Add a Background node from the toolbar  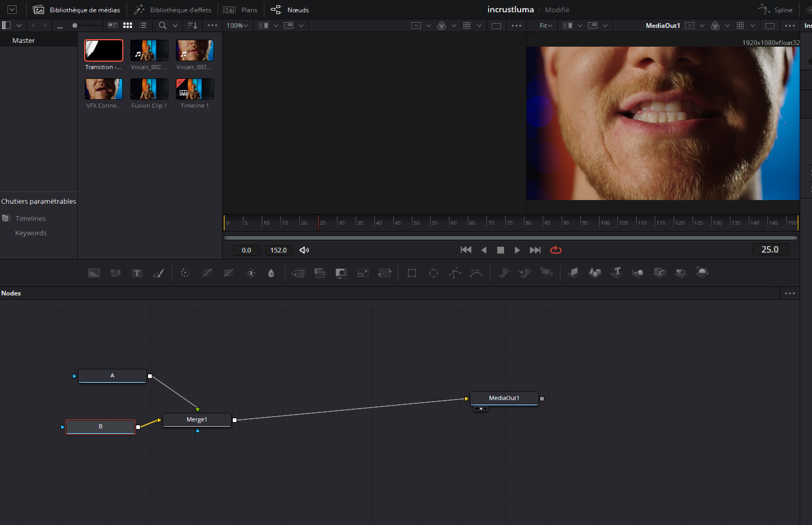click(x=94, y=273)
